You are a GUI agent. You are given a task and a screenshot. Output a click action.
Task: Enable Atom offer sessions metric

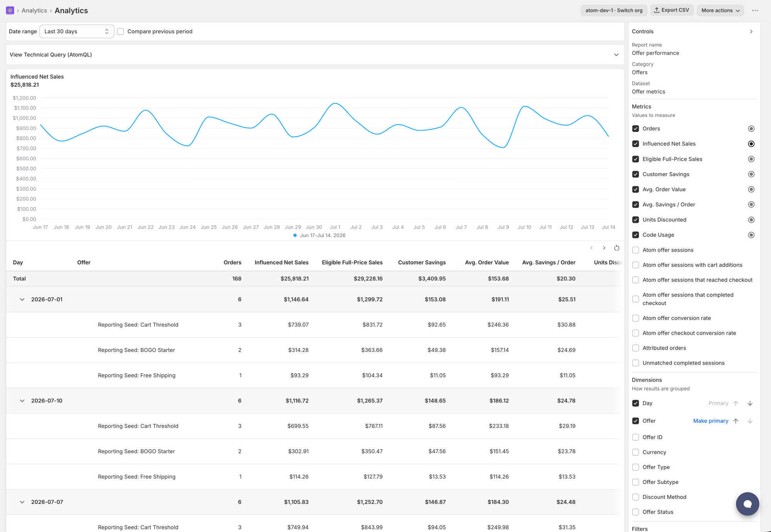point(636,250)
